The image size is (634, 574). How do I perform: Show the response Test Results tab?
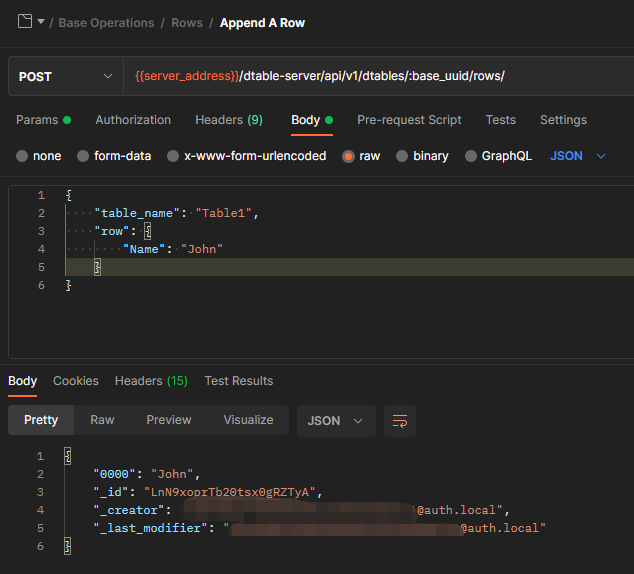[x=238, y=381]
